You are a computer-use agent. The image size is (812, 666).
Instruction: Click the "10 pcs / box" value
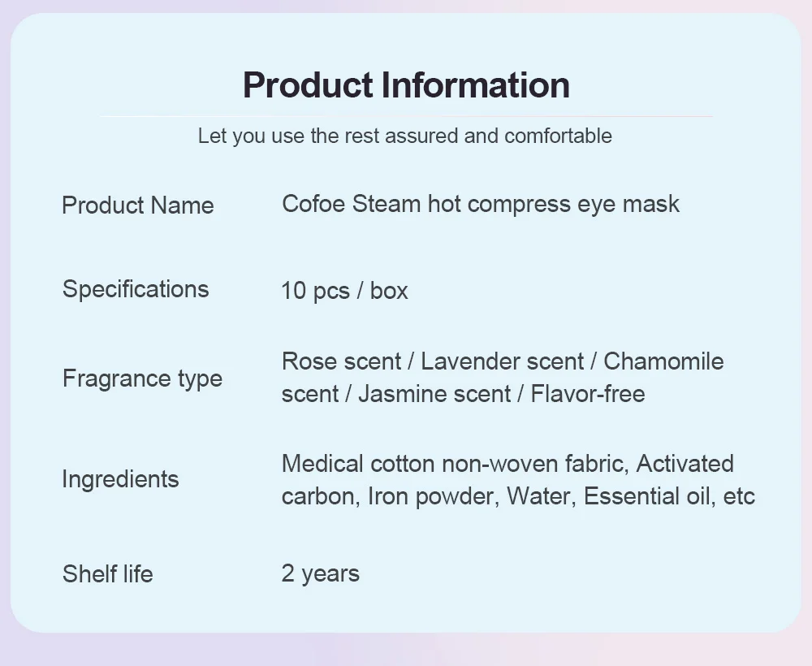pos(344,291)
